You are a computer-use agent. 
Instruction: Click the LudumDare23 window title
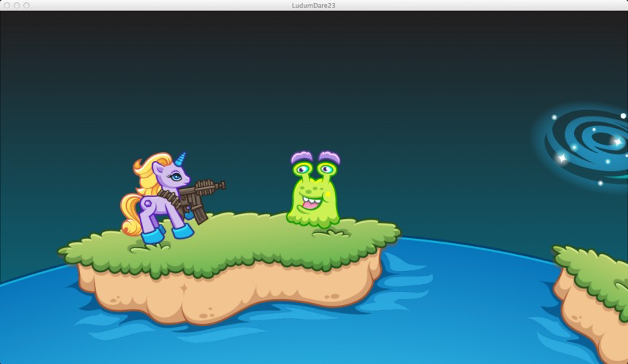pos(313,5)
